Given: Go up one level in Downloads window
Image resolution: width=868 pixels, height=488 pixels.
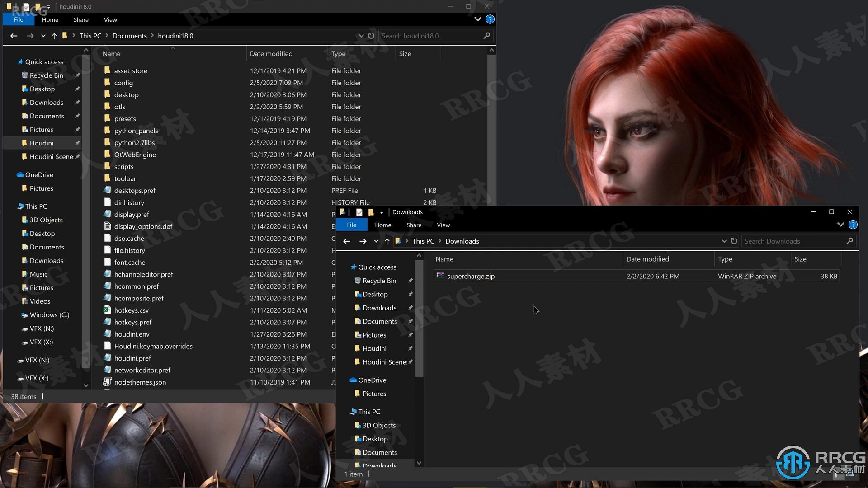Looking at the screenshot, I should [x=387, y=241].
